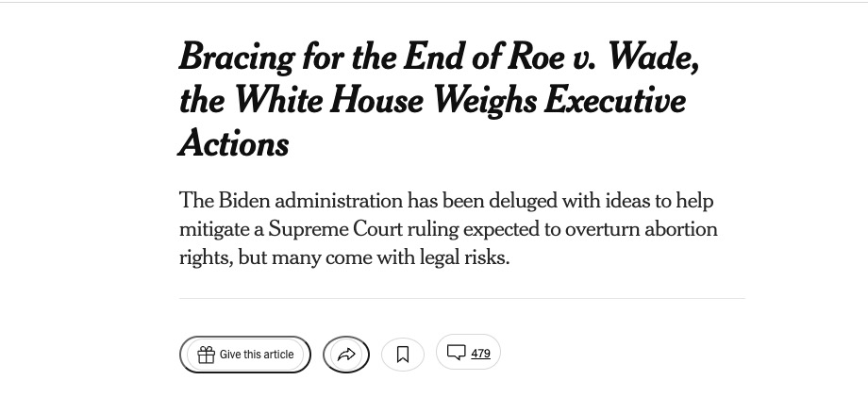Click the word "Executive" in the headline
Screen dimensions: 868x397
615,101
